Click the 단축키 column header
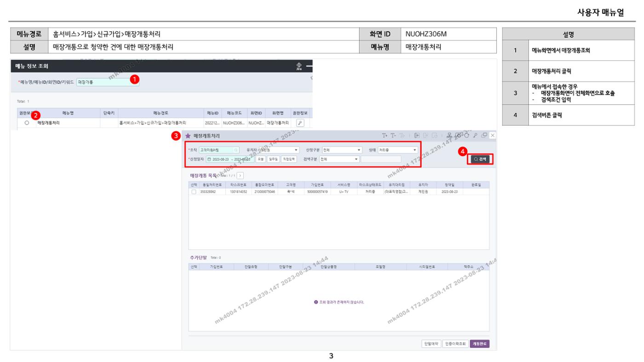This screenshot has width=644, height=362. pyautogui.click(x=109, y=113)
